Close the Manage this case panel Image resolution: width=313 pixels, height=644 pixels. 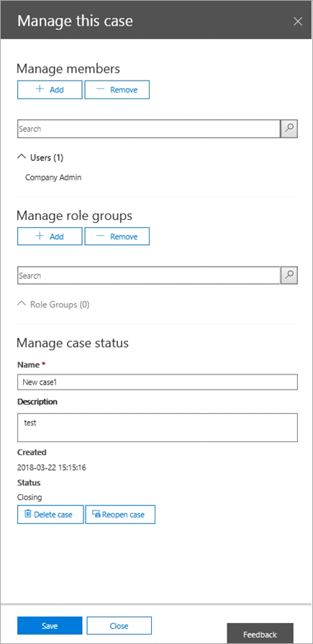[298, 22]
